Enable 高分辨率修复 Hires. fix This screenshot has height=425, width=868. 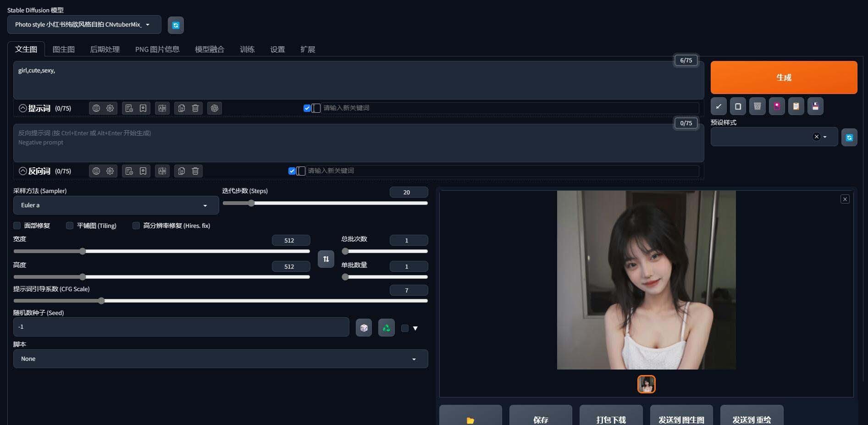[136, 226]
